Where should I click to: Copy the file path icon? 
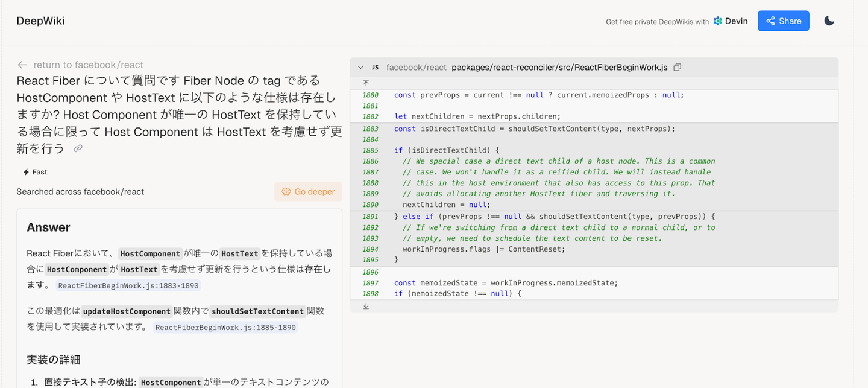tap(677, 68)
